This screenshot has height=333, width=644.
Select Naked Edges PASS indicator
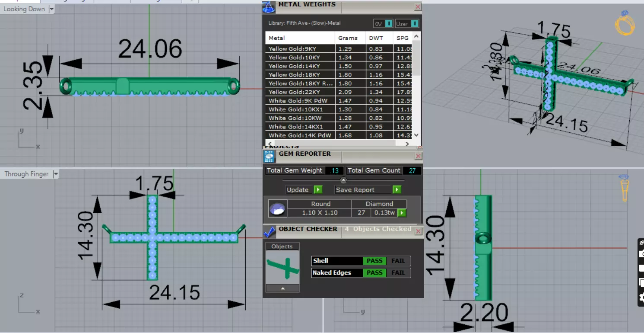pos(374,273)
